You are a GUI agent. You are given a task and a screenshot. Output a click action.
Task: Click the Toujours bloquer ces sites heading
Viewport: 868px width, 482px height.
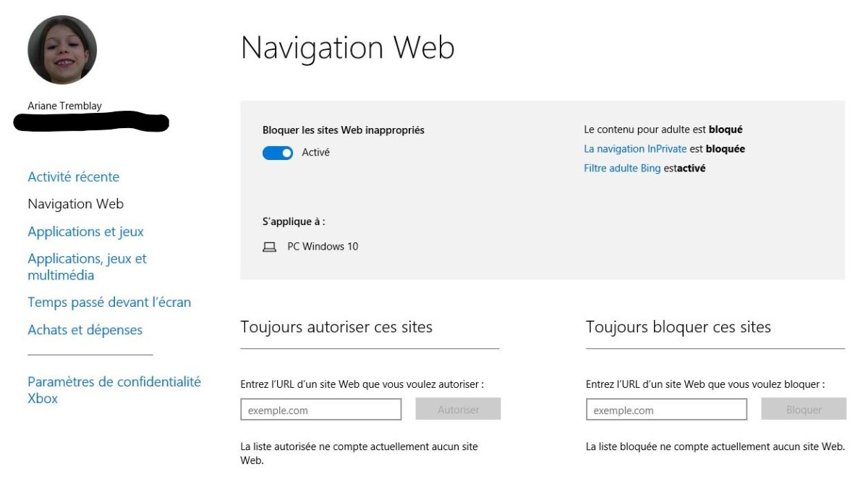click(678, 327)
